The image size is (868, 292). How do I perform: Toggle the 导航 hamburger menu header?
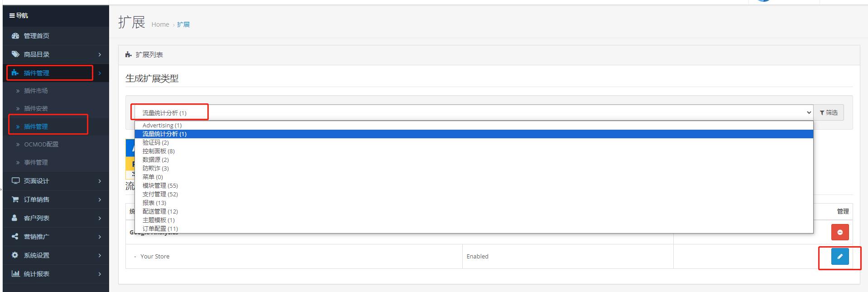click(19, 15)
